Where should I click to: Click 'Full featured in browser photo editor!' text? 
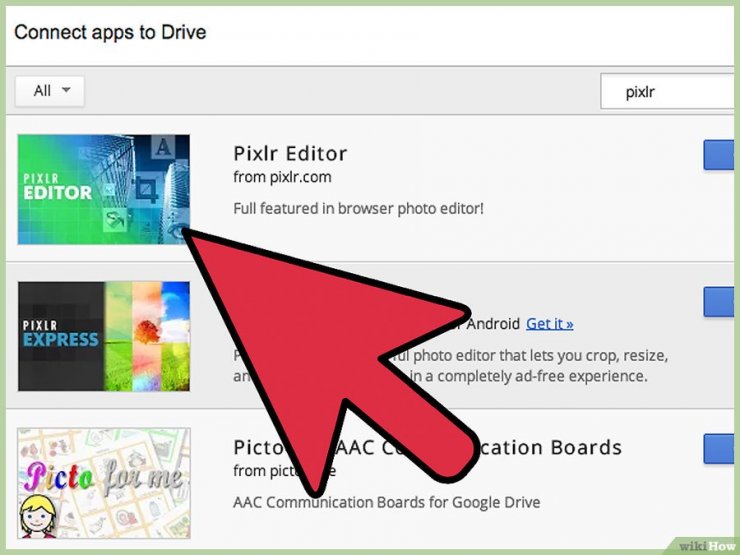point(358,208)
